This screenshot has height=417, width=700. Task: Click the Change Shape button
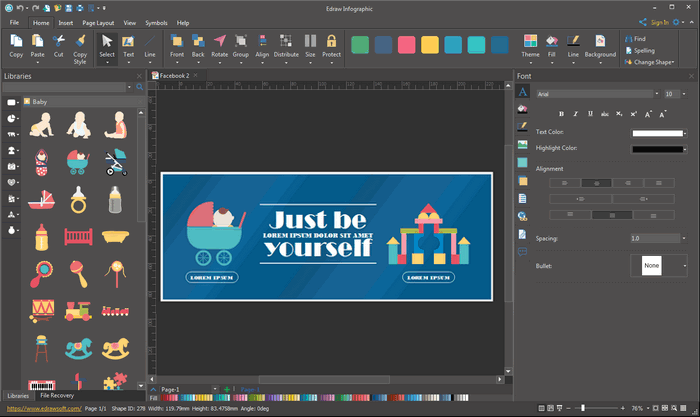coord(653,62)
